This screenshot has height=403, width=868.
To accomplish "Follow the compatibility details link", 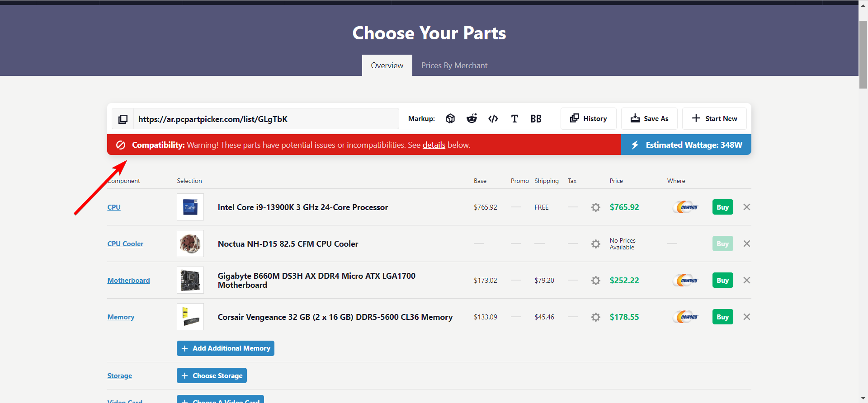I will point(434,145).
